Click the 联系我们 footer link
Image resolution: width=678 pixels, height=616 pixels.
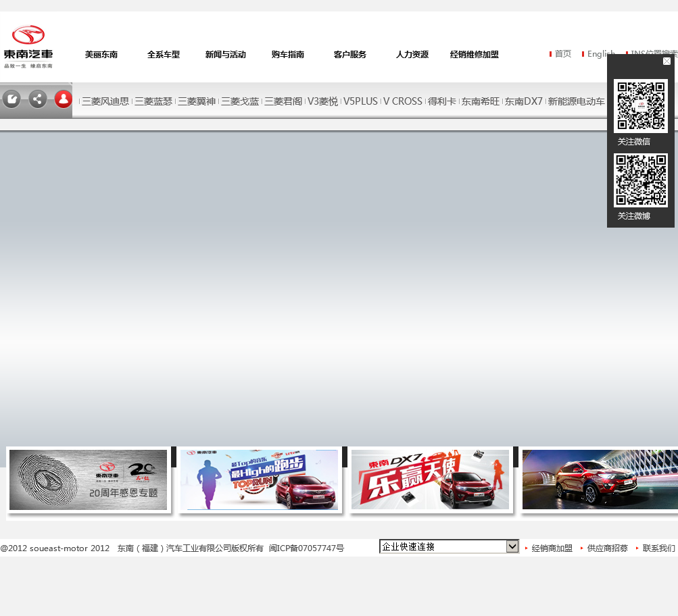coord(658,548)
